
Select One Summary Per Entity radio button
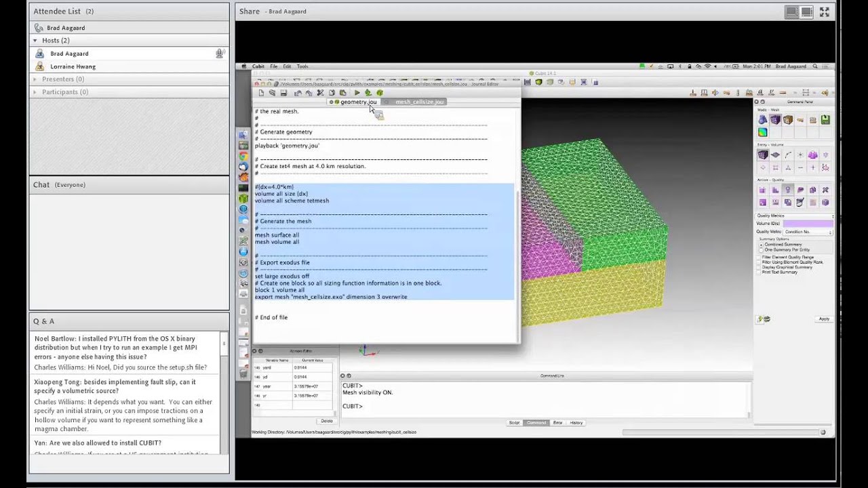point(762,250)
